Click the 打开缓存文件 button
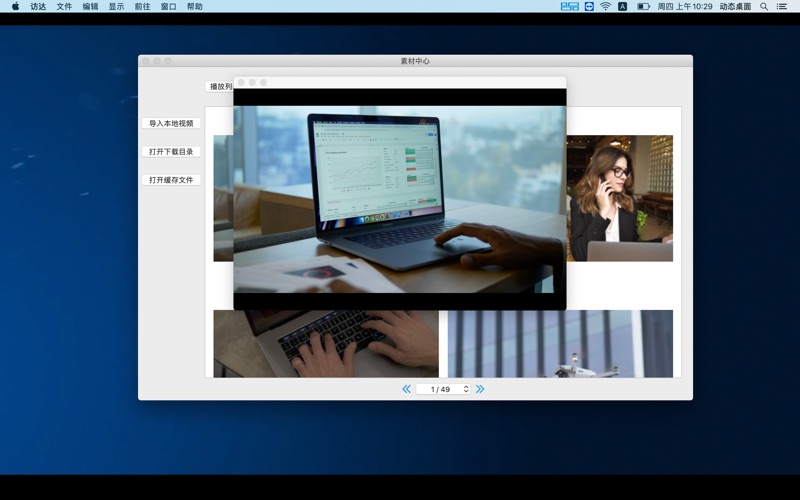The height and width of the screenshot is (500, 800). 171,180
